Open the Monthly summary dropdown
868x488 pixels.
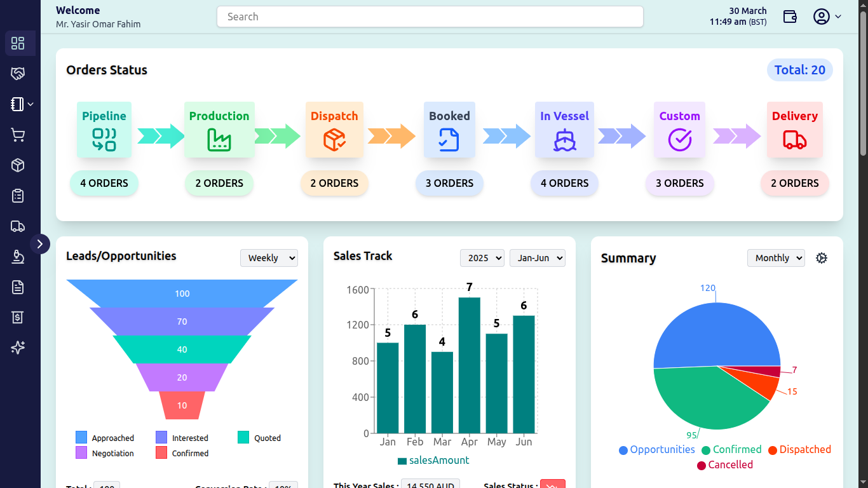point(776,258)
